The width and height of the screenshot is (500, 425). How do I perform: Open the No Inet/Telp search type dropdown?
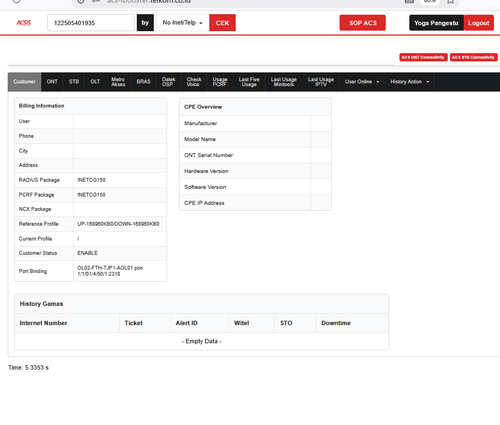pyautogui.click(x=182, y=23)
